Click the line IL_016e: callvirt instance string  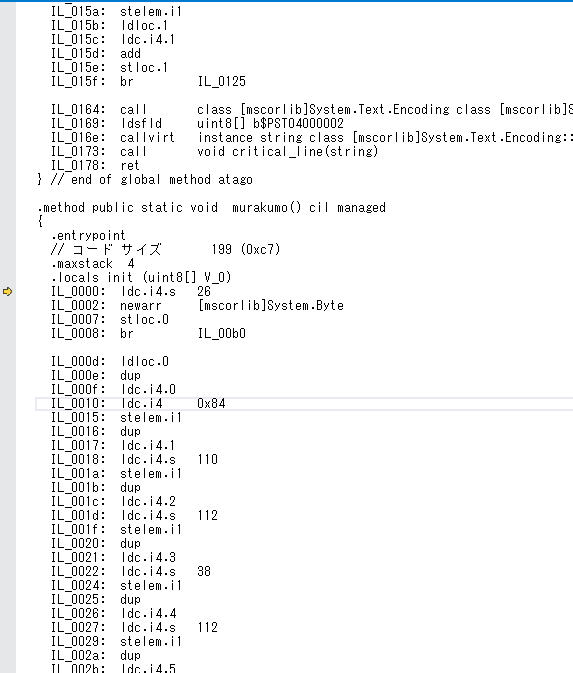point(312,137)
